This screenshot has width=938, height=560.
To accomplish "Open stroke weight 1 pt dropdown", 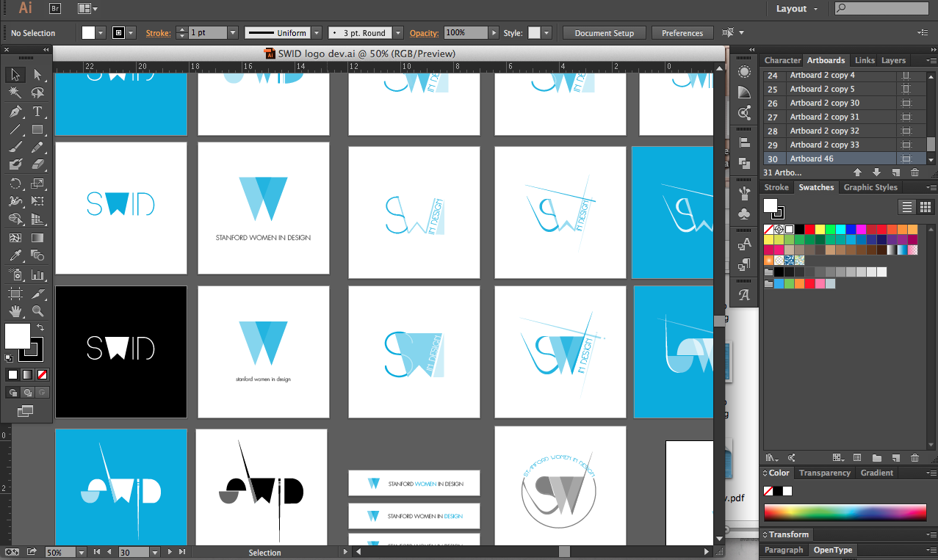I will [233, 33].
